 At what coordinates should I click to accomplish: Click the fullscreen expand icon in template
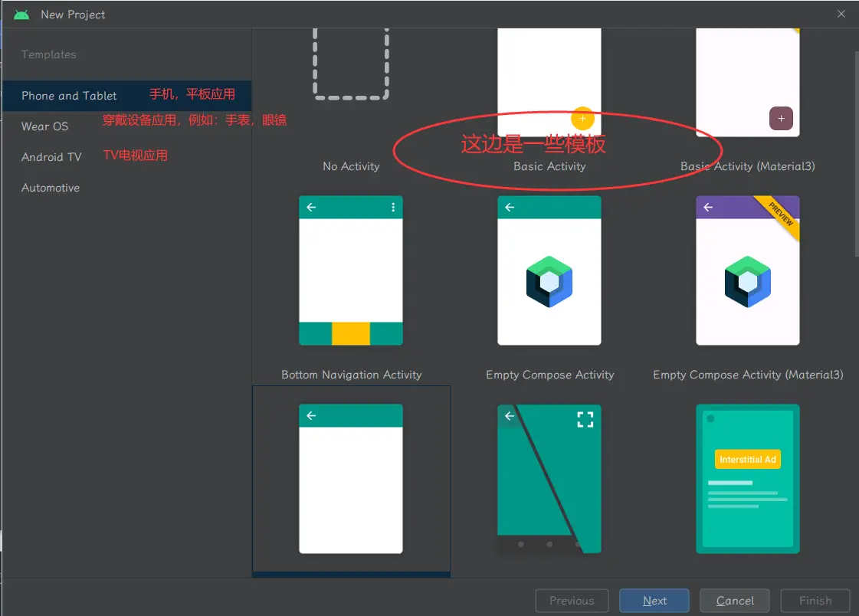585,419
